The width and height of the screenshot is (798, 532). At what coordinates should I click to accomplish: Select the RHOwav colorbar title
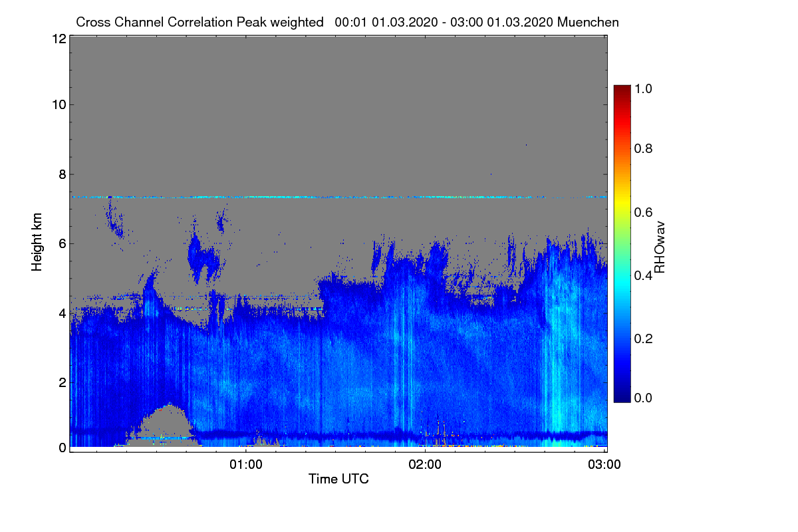(x=660, y=248)
